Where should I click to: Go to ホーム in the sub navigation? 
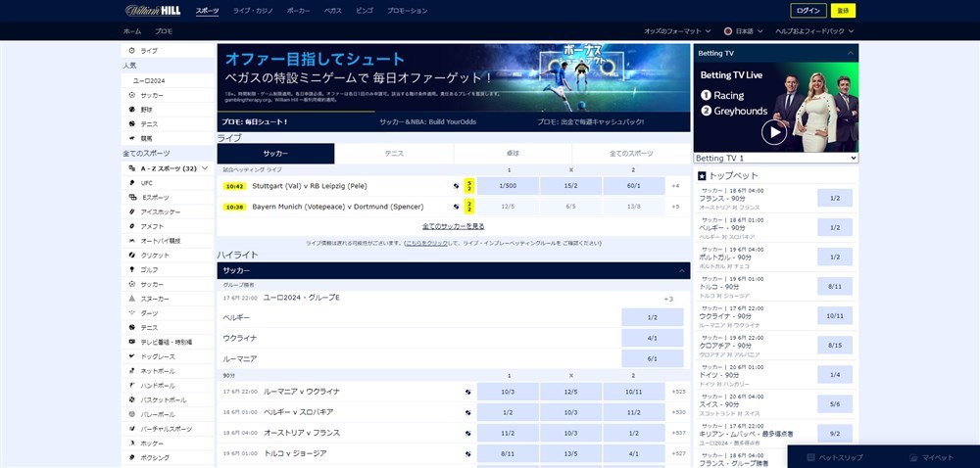click(132, 31)
